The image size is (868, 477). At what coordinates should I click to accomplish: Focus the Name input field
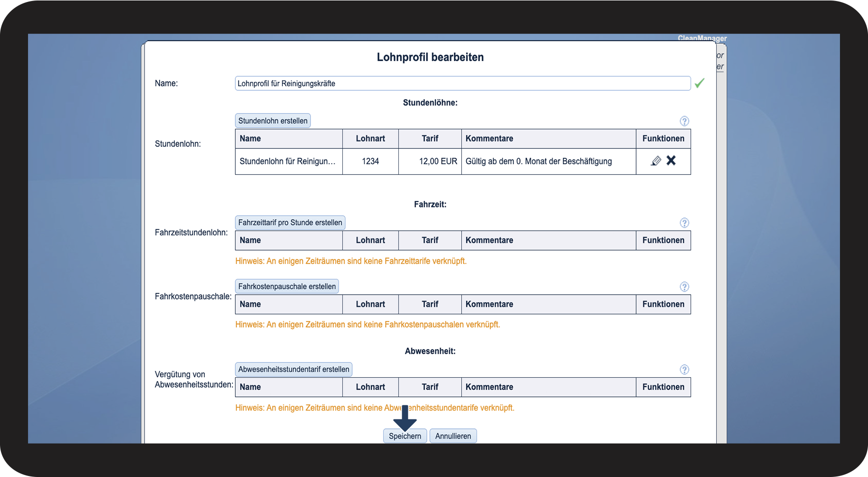point(462,84)
